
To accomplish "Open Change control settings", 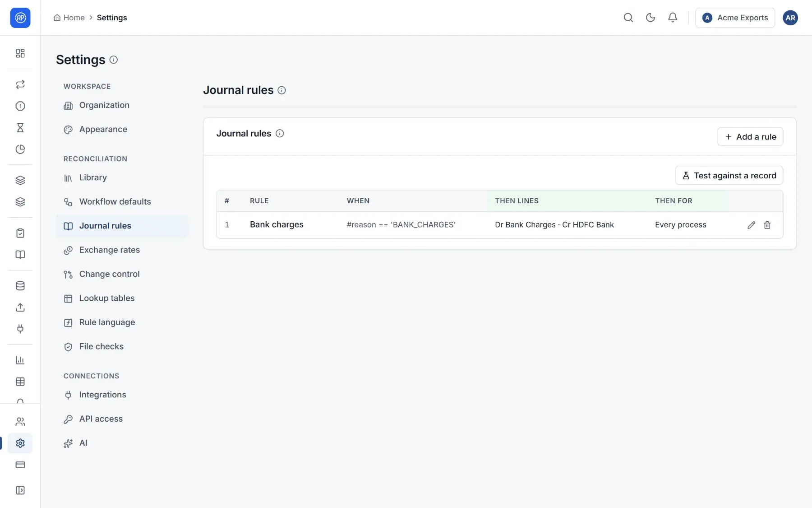I will click(x=122, y=274).
